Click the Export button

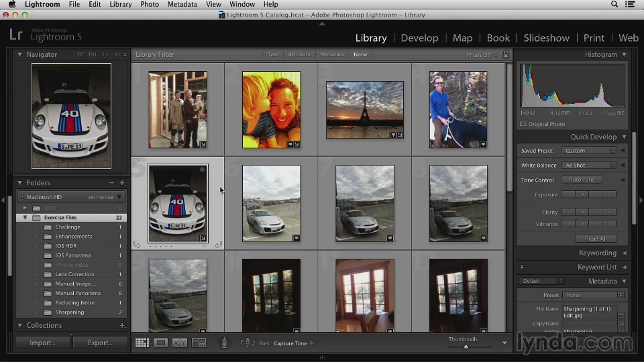(100, 343)
